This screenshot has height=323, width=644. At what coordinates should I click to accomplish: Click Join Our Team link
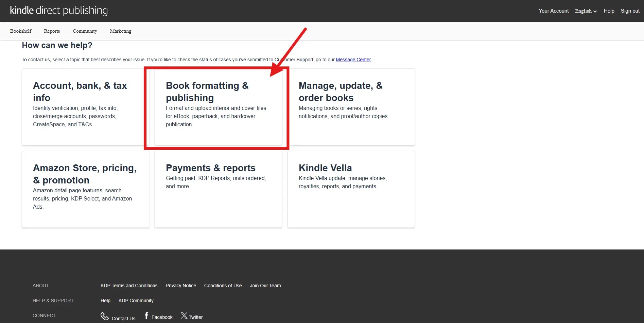(265, 286)
